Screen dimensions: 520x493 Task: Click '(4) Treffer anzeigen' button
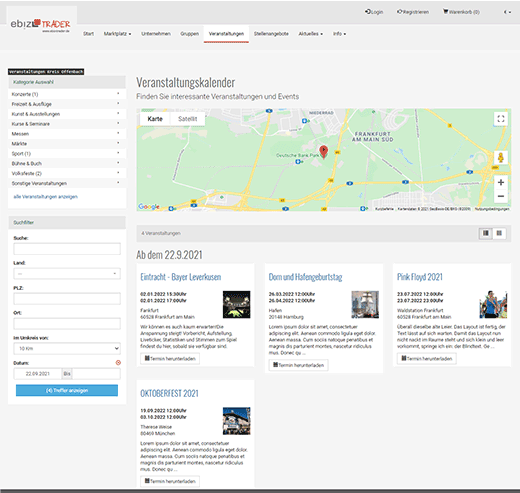[x=67, y=390]
